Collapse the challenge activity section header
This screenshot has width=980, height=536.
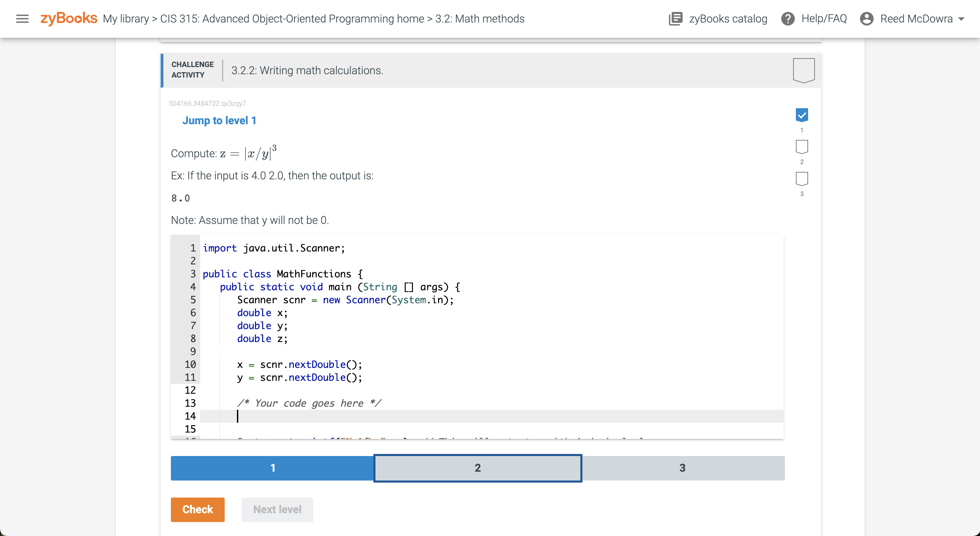click(307, 70)
